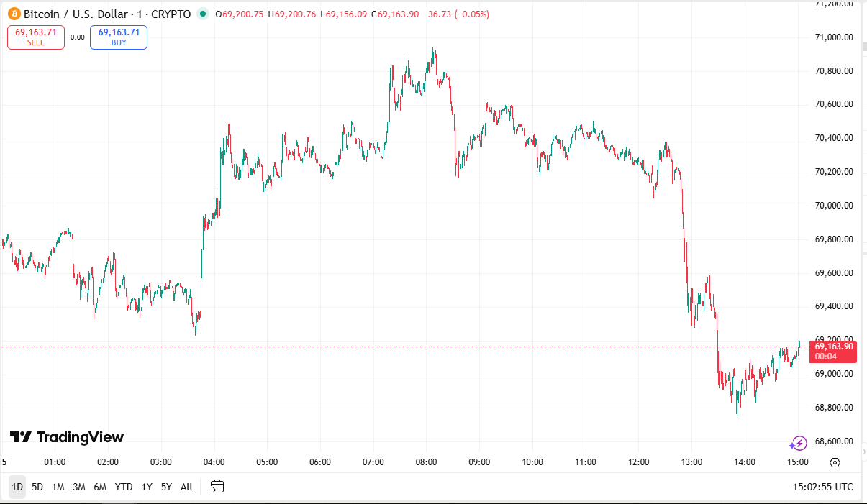Show the 5Y time range
867x504 pixels.
[x=166, y=487]
